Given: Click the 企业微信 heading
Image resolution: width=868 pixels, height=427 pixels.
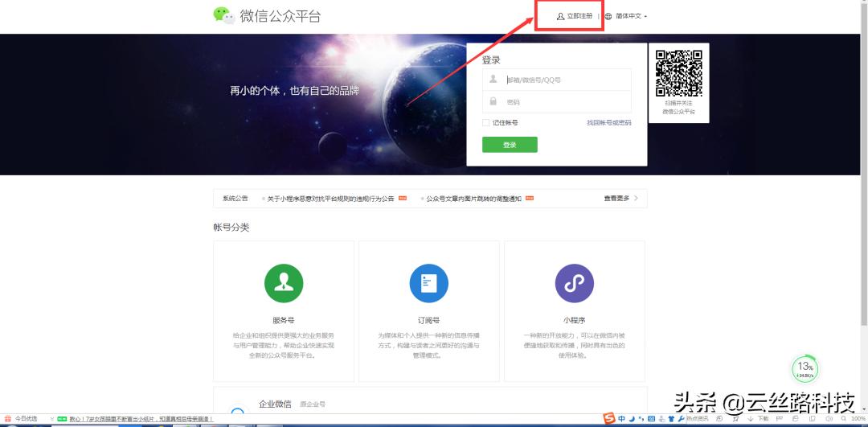Looking at the screenshot, I should 275,404.
